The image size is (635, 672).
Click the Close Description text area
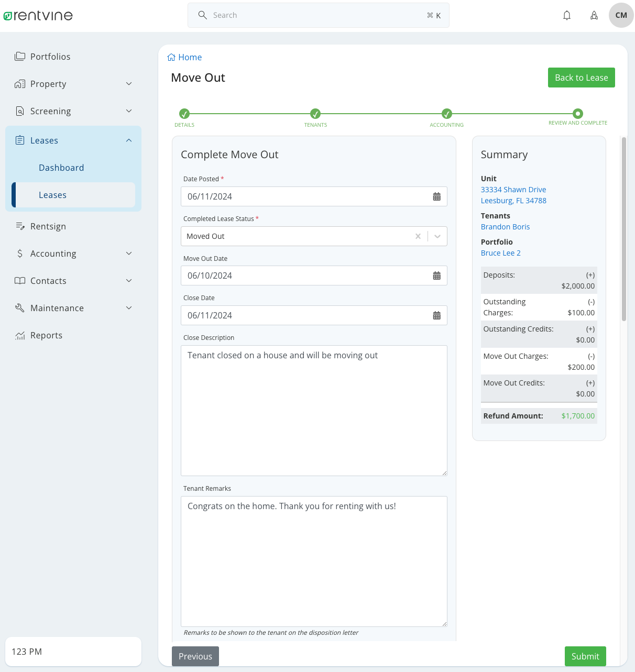[314, 410]
